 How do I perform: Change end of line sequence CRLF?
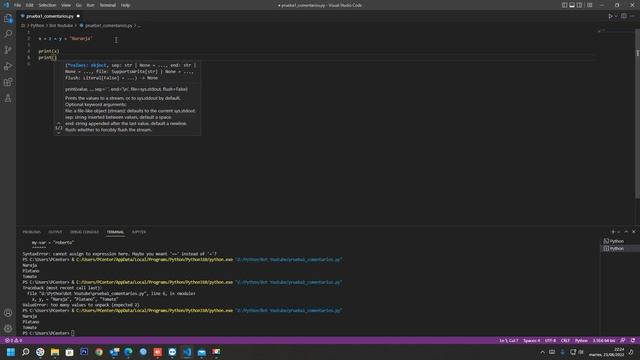point(565,340)
